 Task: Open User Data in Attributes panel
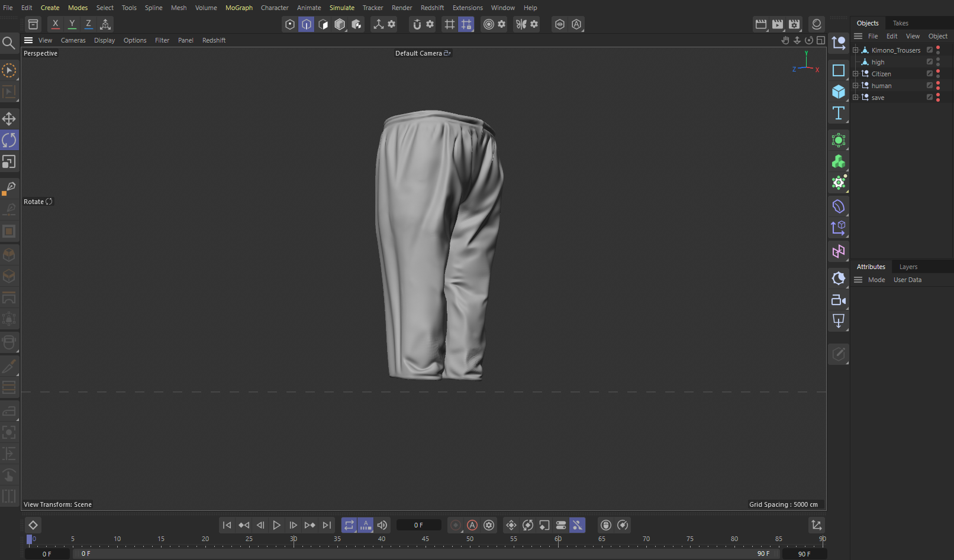point(907,280)
